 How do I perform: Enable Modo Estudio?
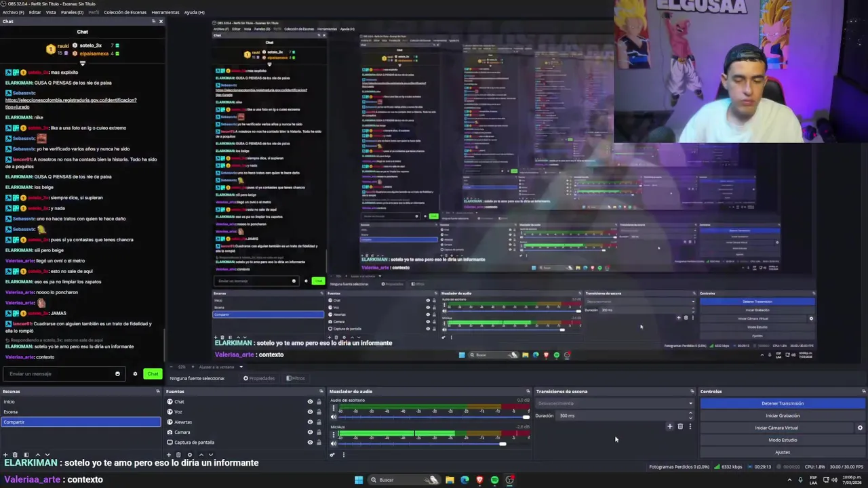pyautogui.click(x=783, y=440)
